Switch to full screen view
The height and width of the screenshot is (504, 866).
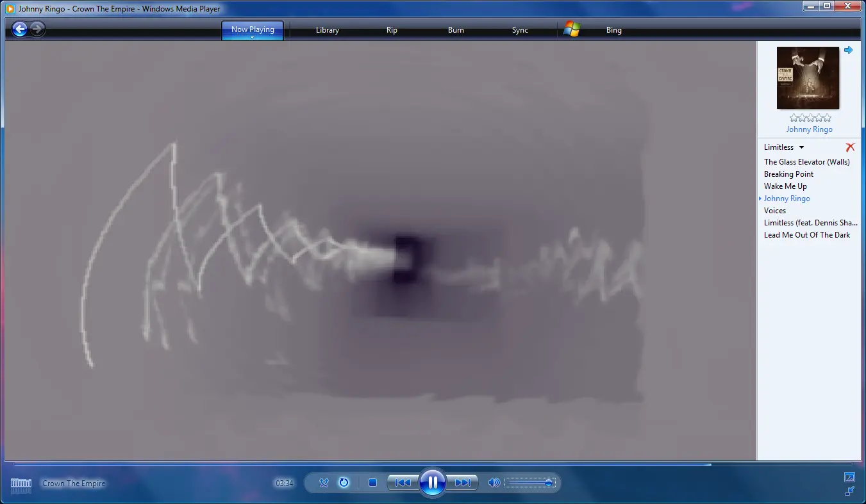pyautogui.click(x=849, y=477)
